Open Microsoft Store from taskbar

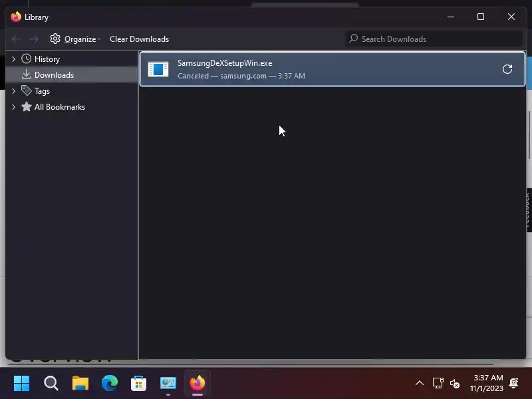click(x=139, y=384)
